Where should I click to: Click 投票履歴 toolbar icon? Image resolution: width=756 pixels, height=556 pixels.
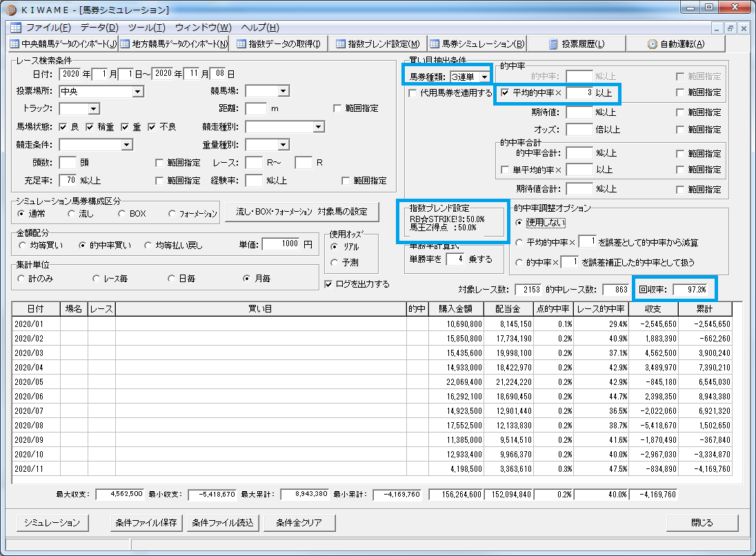553,44
